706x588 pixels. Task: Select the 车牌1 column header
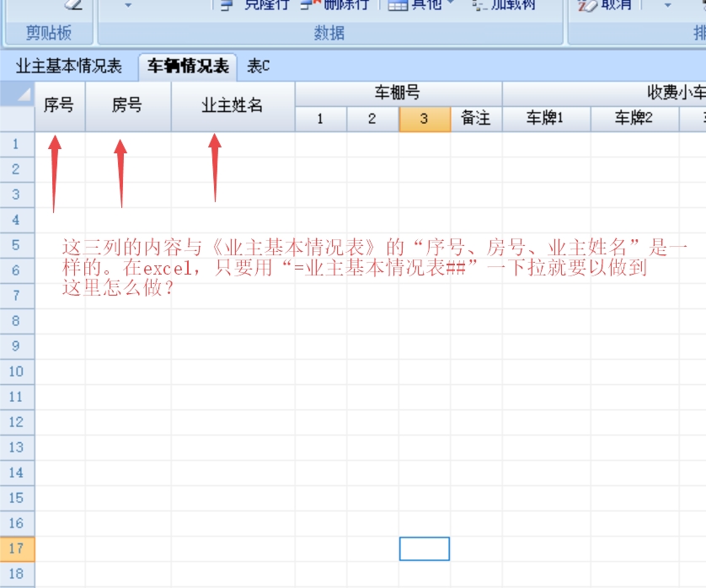click(545, 119)
